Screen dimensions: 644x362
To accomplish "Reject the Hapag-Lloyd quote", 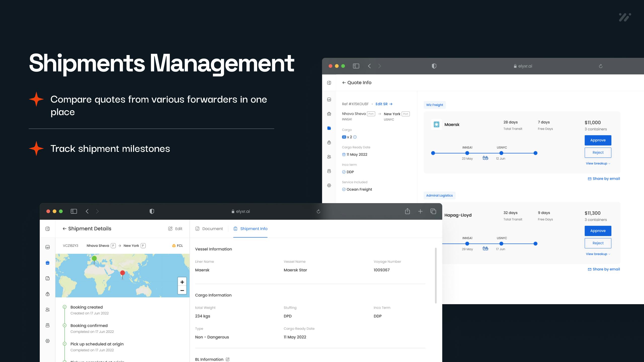I will 598,243.
